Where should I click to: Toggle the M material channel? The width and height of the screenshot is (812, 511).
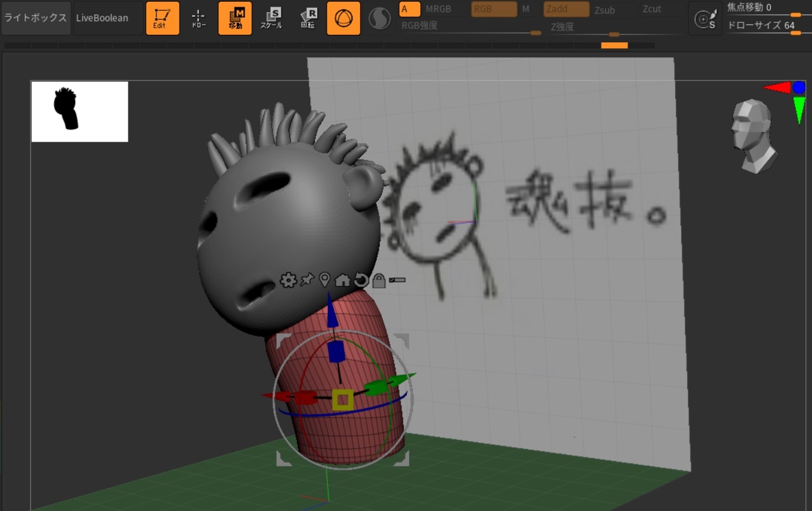click(x=526, y=9)
